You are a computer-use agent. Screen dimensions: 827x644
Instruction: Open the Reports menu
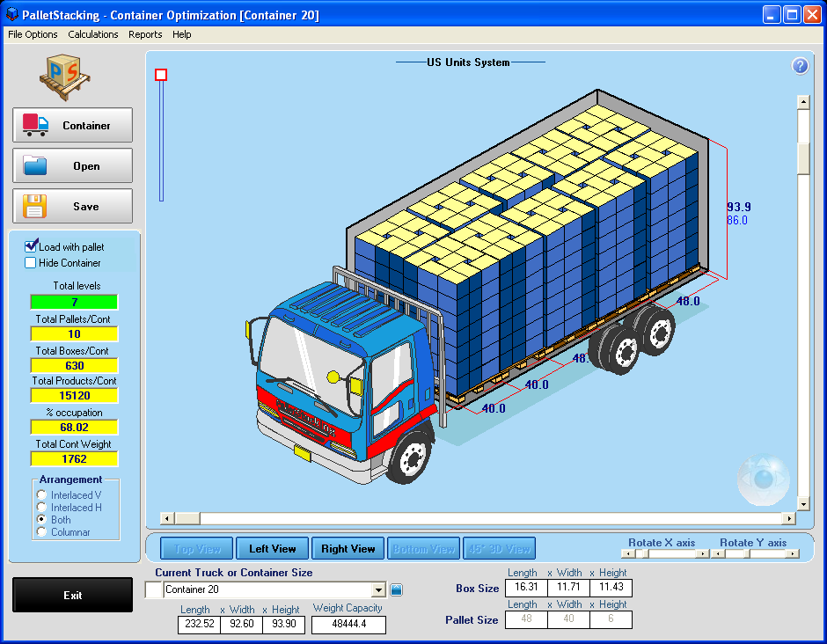coord(145,34)
